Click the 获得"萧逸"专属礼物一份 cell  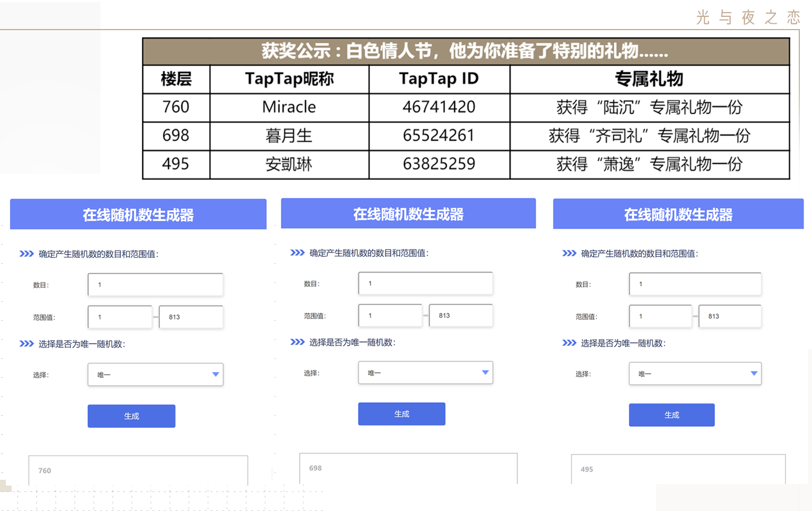pyautogui.click(x=649, y=164)
